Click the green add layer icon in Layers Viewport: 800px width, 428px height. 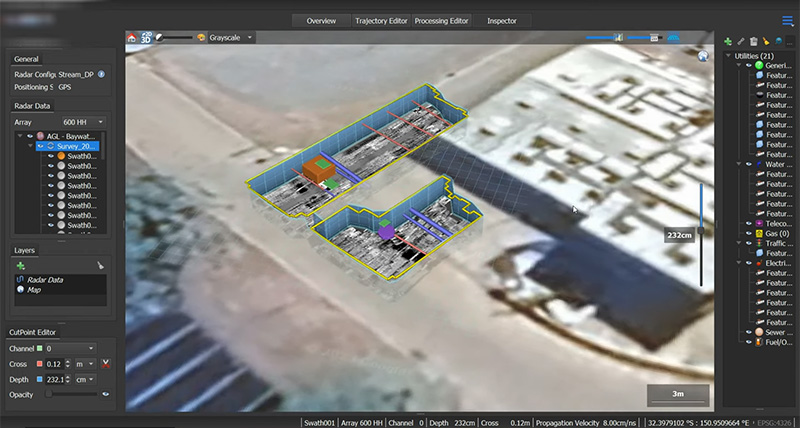pos(19,265)
